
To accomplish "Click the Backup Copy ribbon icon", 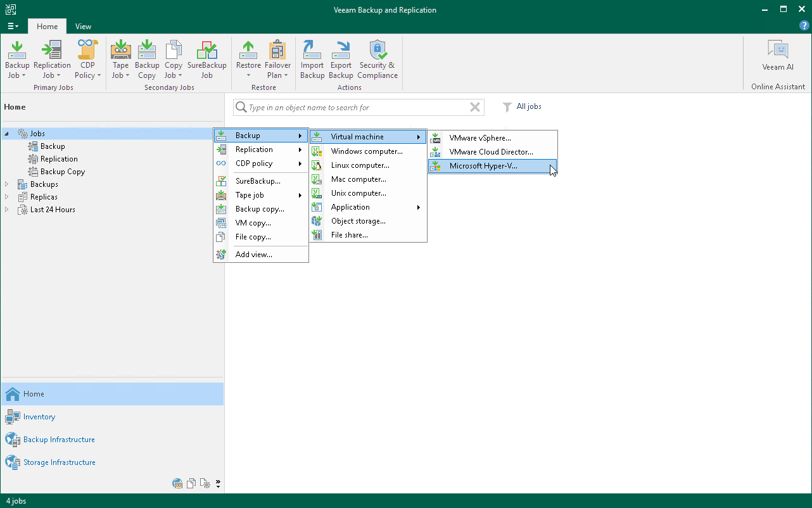I will [147, 60].
